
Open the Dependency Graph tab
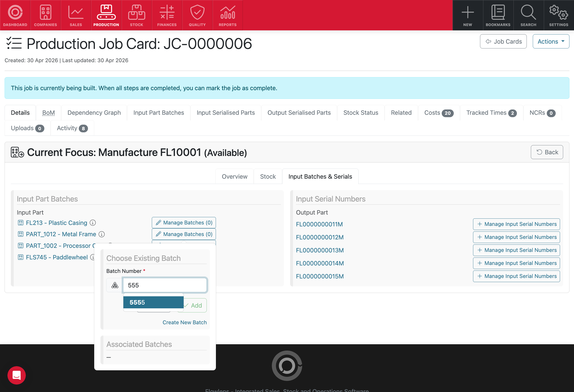click(94, 113)
